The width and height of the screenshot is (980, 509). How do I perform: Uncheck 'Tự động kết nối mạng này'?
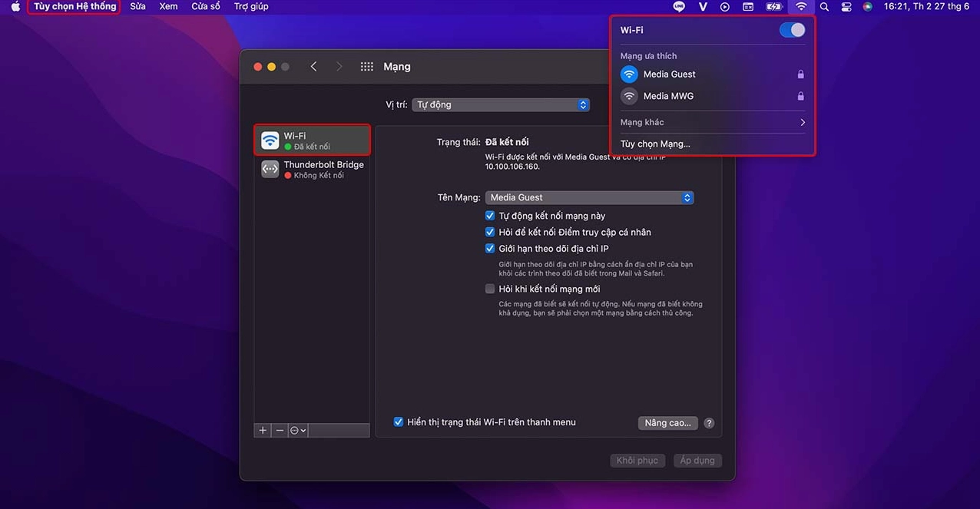pyautogui.click(x=490, y=216)
